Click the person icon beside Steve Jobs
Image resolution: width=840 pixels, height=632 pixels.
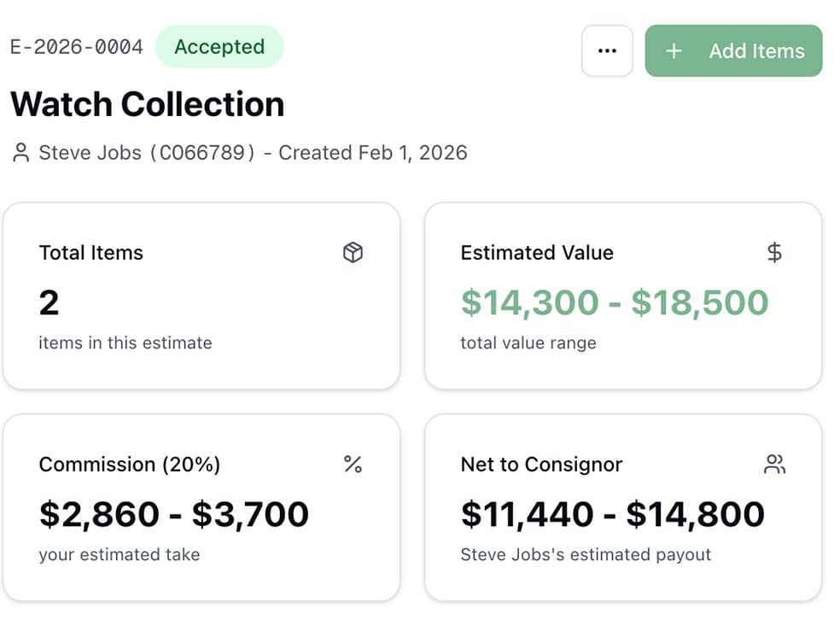19,152
